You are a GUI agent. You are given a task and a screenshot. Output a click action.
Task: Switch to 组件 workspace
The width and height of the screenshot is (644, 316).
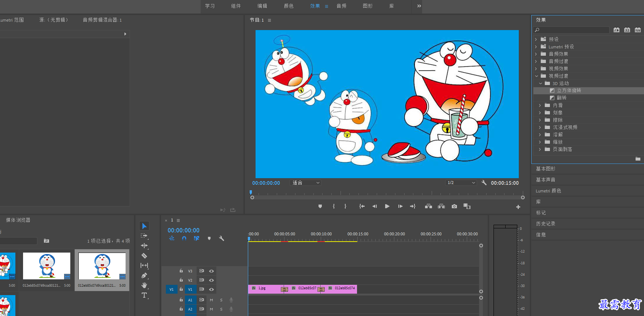tap(236, 6)
